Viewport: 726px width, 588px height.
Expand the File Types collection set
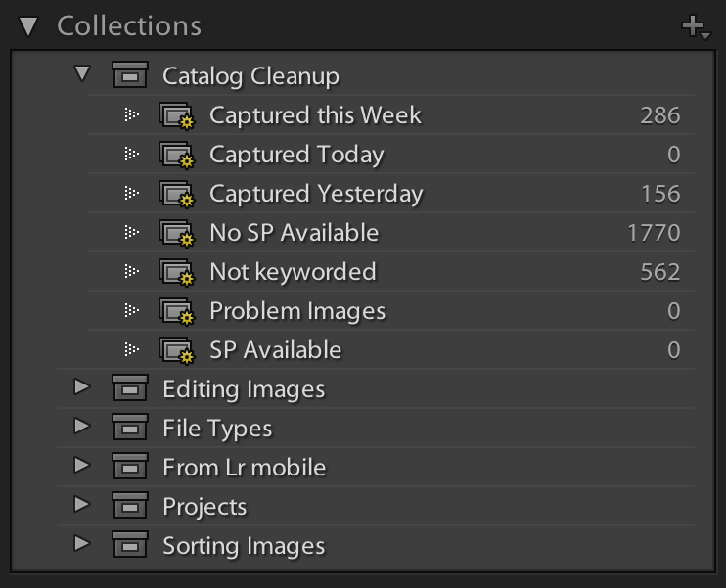click(82, 428)
